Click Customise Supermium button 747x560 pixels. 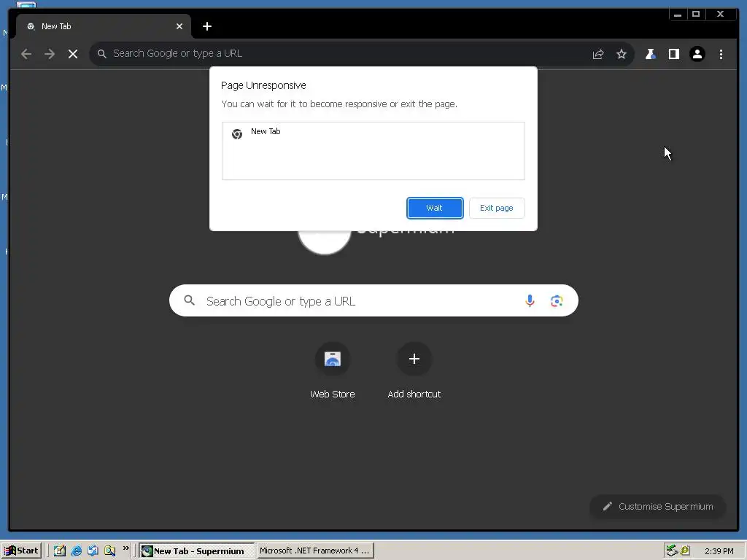point(658,507)
